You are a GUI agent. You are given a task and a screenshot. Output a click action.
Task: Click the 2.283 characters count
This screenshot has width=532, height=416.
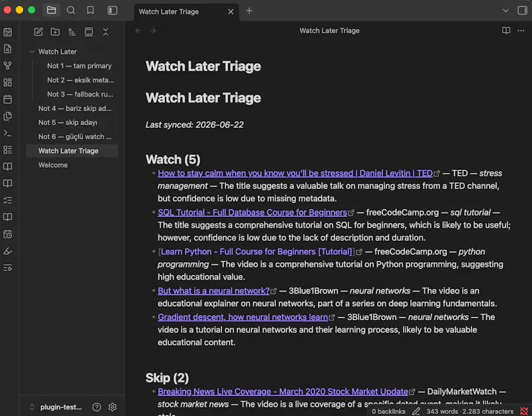click(488, 411)
